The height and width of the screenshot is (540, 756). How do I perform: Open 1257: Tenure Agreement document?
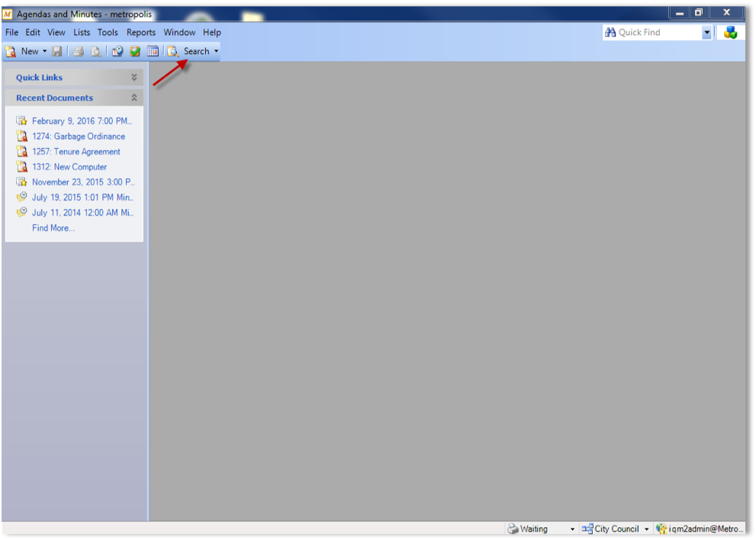pos(76,151)
